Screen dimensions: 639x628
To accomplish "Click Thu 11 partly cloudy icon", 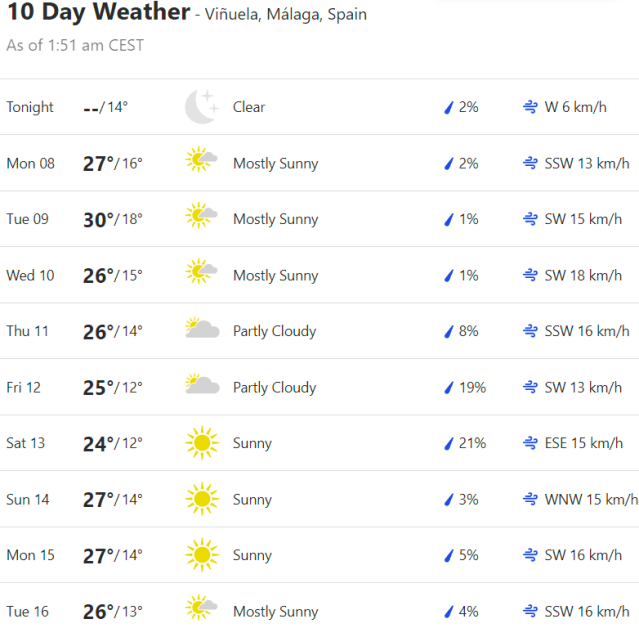I will click(x=201, y=331).
